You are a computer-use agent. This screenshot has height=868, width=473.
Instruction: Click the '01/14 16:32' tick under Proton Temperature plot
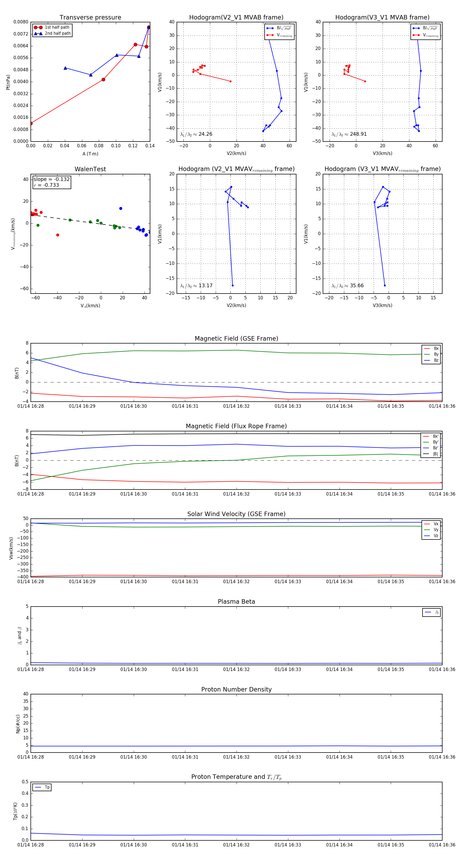[x=236, y=845]
